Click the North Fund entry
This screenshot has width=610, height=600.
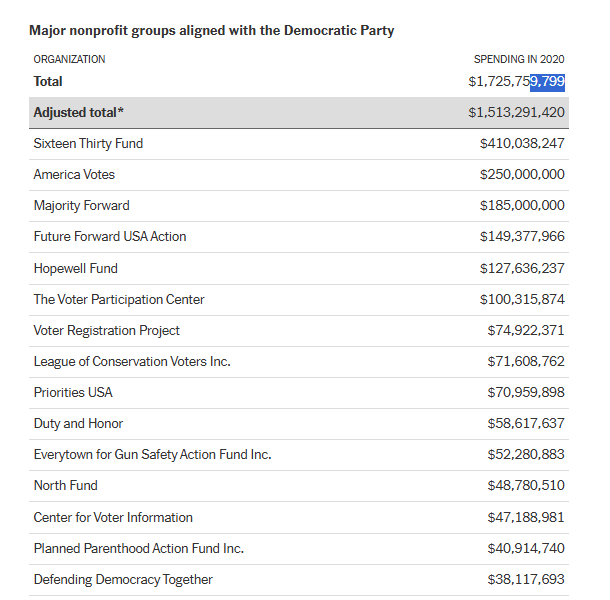[66, 485]
